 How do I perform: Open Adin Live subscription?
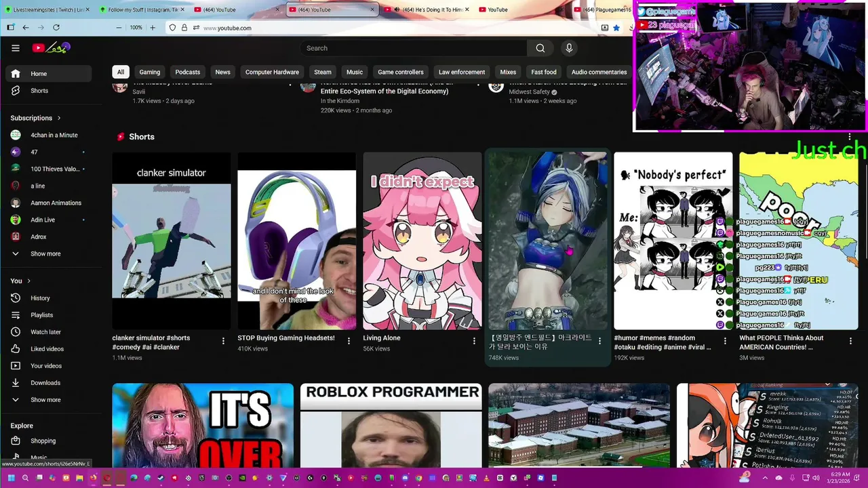(48, 220)
